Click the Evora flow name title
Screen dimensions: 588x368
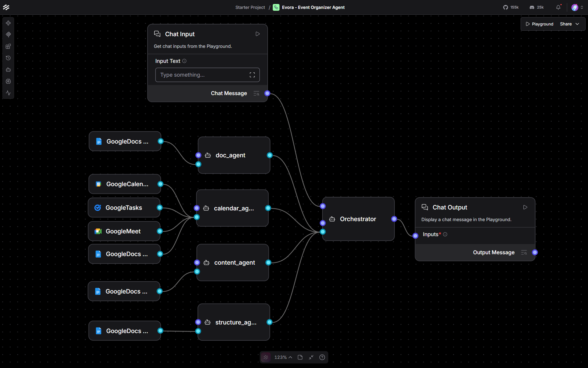point(313,7)
